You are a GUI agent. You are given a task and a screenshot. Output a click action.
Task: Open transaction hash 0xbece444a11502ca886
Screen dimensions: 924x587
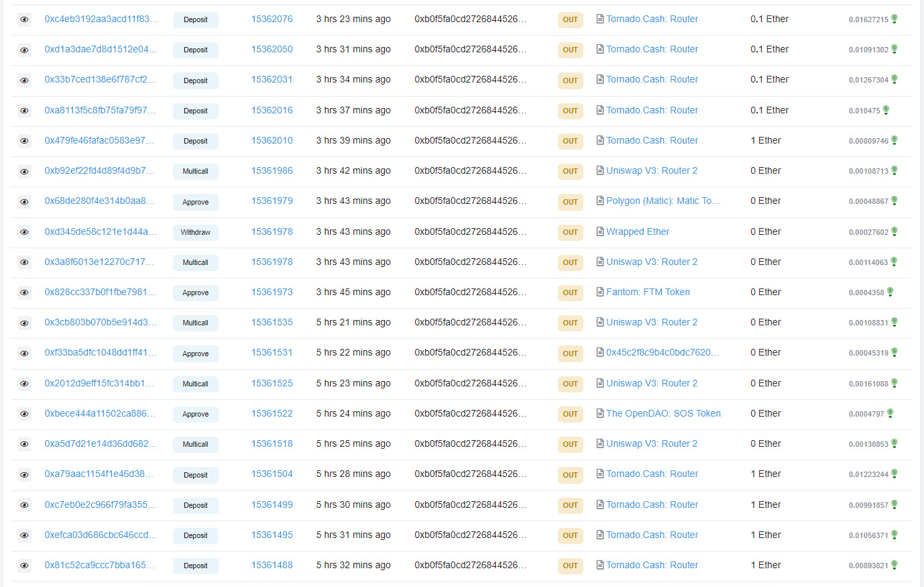point(100,413)
